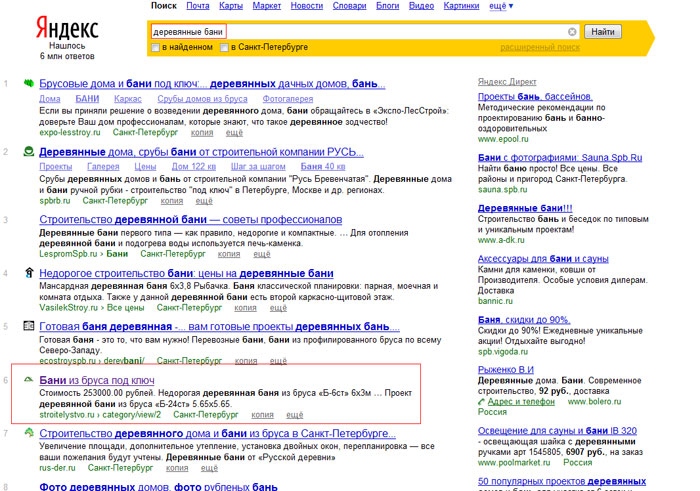Open the Блоги tab
The width and height of the screenshot is (700, 491).
pos(388,6)
